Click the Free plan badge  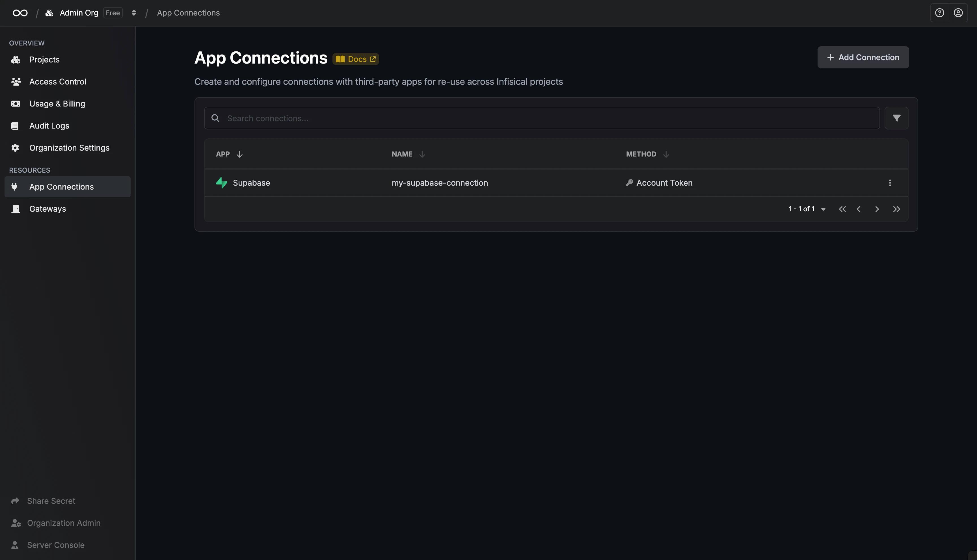point(113,13)
